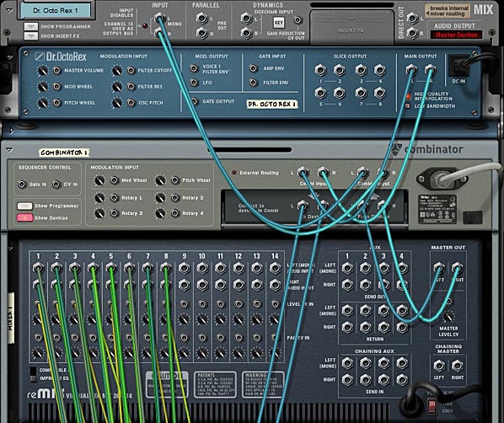Click the MIXER 1 tape label

coord(11,319)
